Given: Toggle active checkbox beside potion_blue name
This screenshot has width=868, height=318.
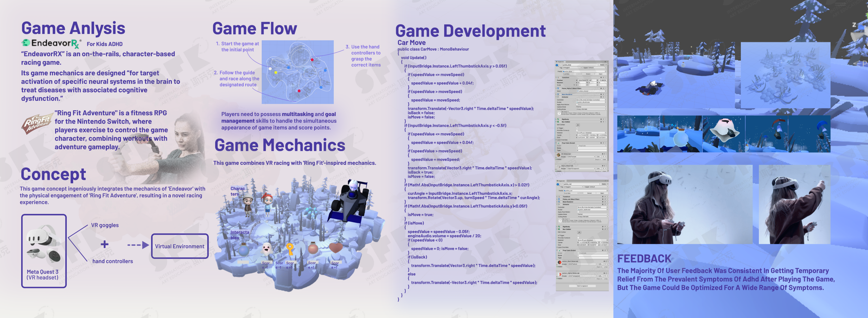Looking at the screenshot, I should click(x=561, y=65).
